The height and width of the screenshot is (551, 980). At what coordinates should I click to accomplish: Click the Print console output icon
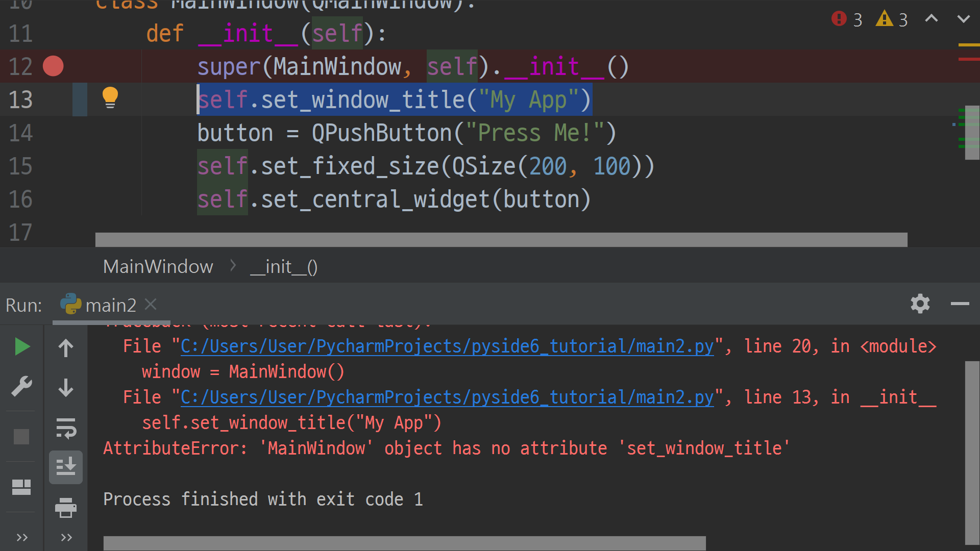click(x=66, y=508)
